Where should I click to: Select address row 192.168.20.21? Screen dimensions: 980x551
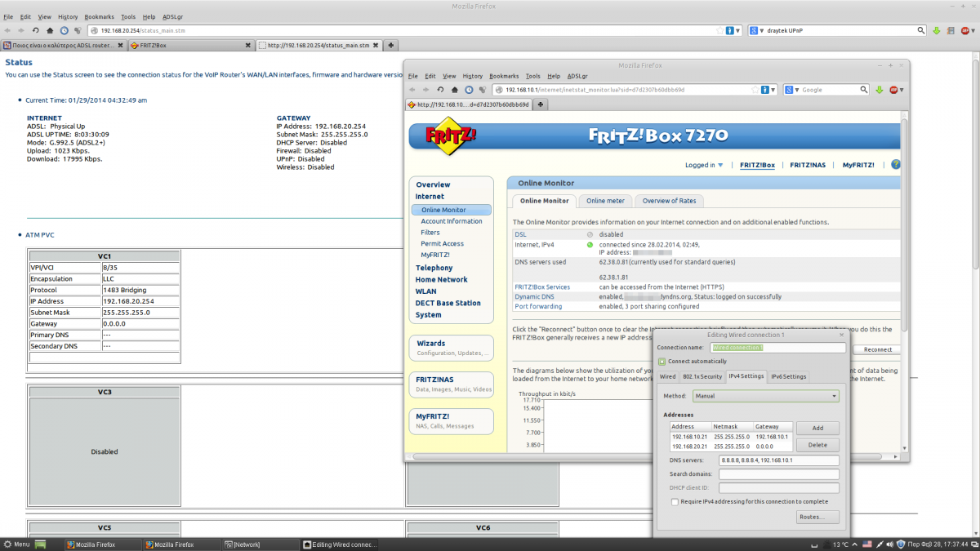click(731, 447)
